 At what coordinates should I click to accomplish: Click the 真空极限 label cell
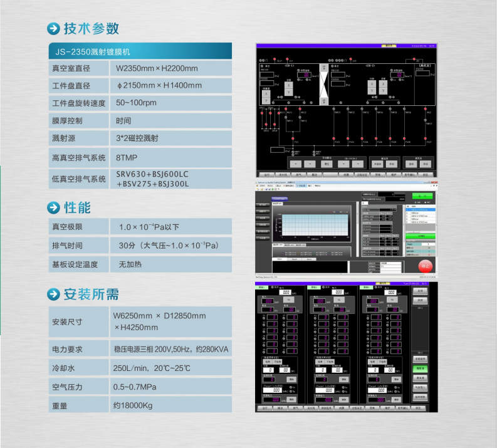coord(78,227)
